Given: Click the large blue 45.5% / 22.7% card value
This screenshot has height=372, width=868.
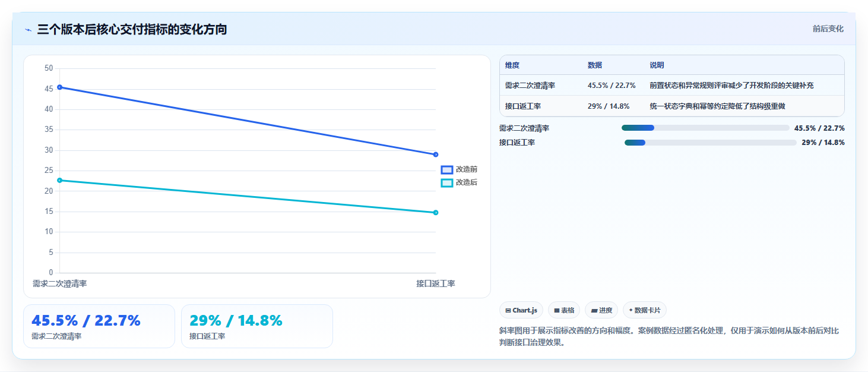Looking at the screenshot, I should (86, 321).
